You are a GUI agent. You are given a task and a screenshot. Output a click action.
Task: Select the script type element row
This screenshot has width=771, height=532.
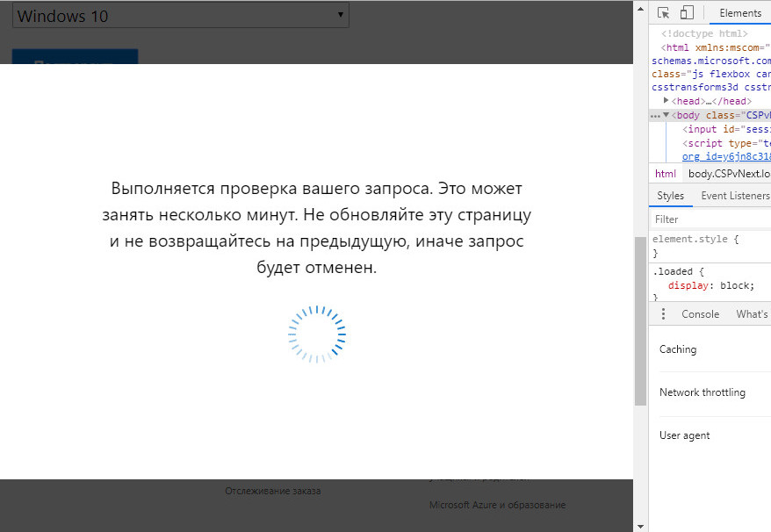[726, 143]
